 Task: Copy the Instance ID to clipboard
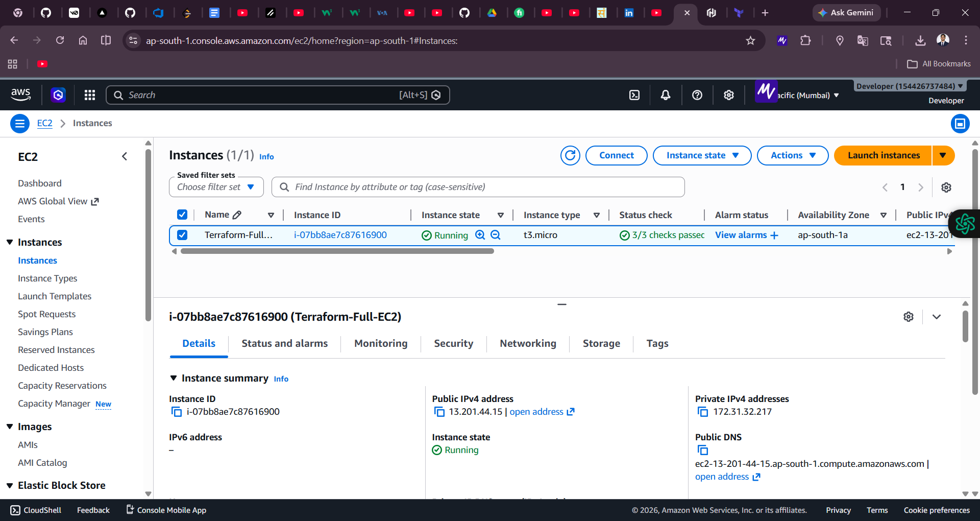177,412
